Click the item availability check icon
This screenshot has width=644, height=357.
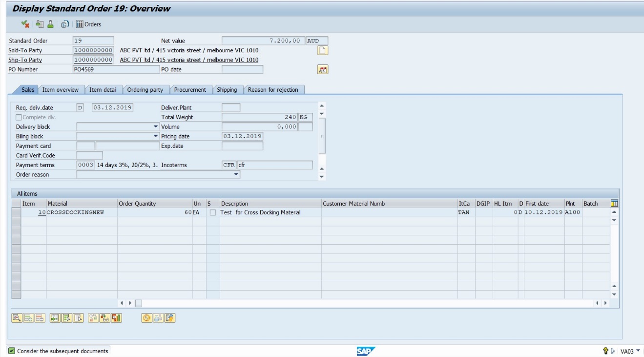tap(93, 318)
